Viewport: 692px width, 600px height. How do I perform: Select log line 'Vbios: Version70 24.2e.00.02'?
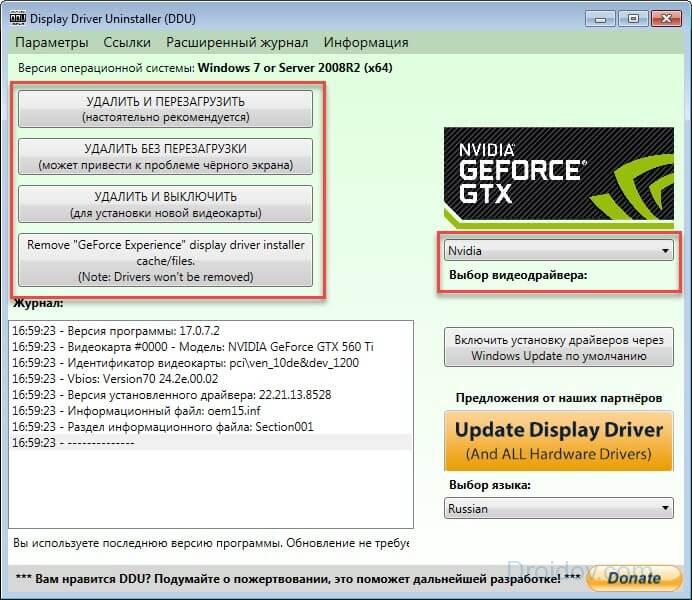[x=211, y=379]
